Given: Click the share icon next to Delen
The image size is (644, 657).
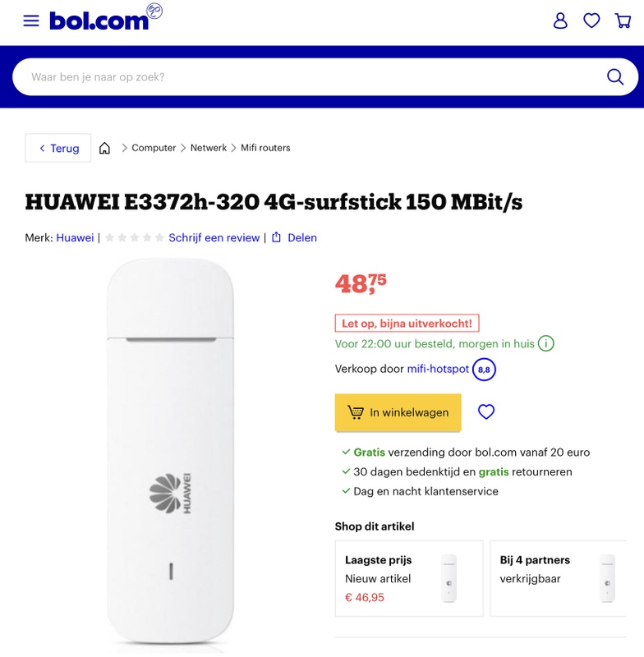Looking at the screenshot, I should tap(277, 237).
